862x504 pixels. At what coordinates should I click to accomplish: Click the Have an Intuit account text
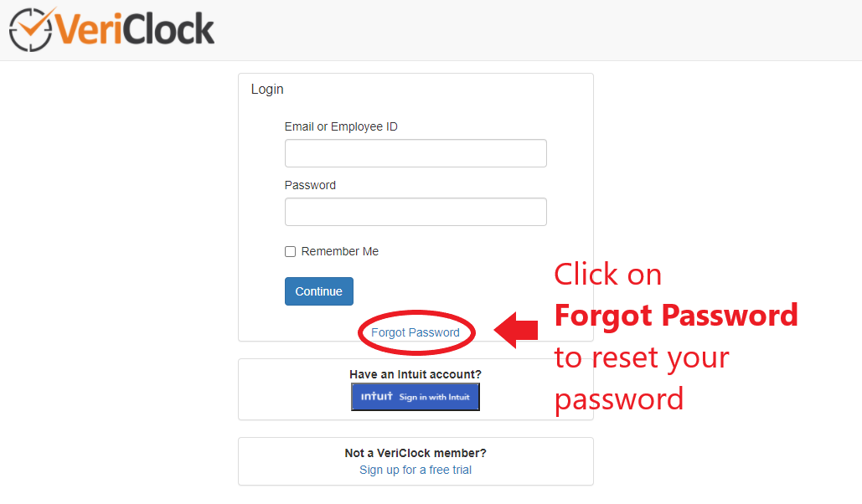point(416,374)
